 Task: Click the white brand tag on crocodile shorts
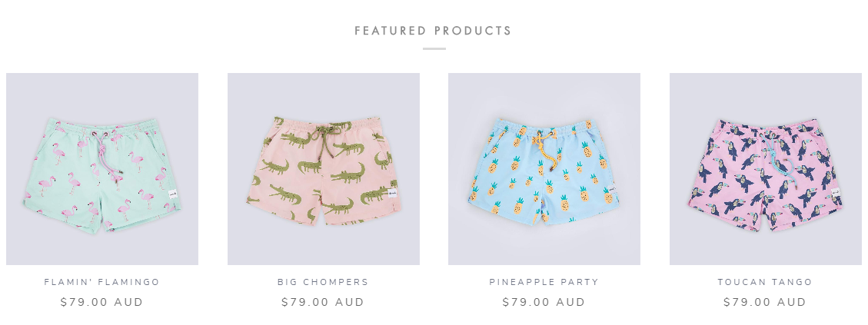coord(392,193)
